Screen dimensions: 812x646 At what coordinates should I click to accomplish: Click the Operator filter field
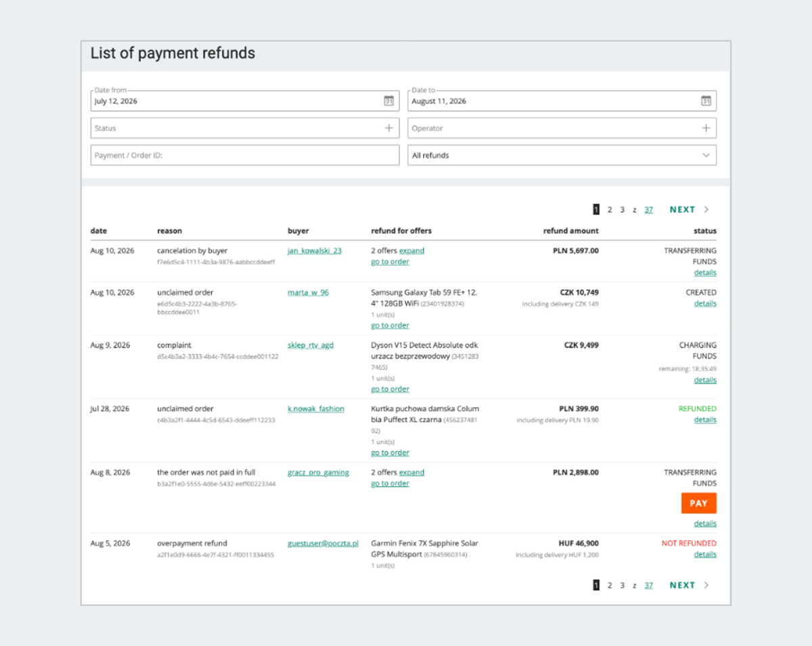click(562, 128)
